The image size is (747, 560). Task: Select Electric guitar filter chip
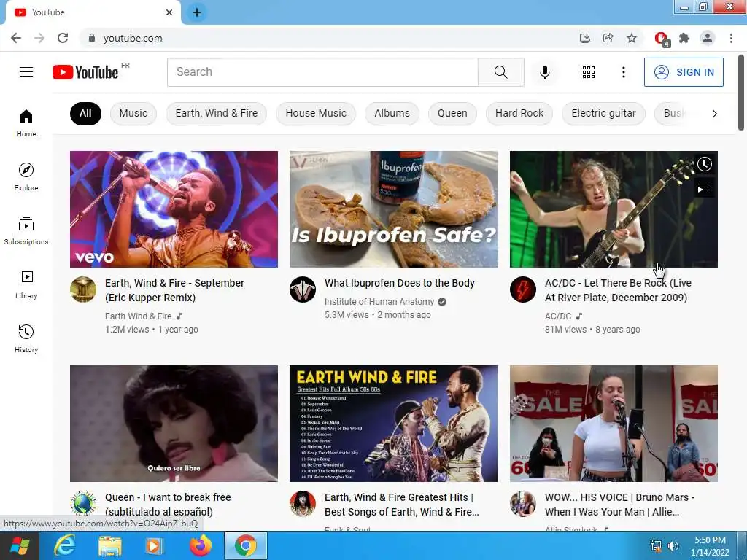(603, 113)
